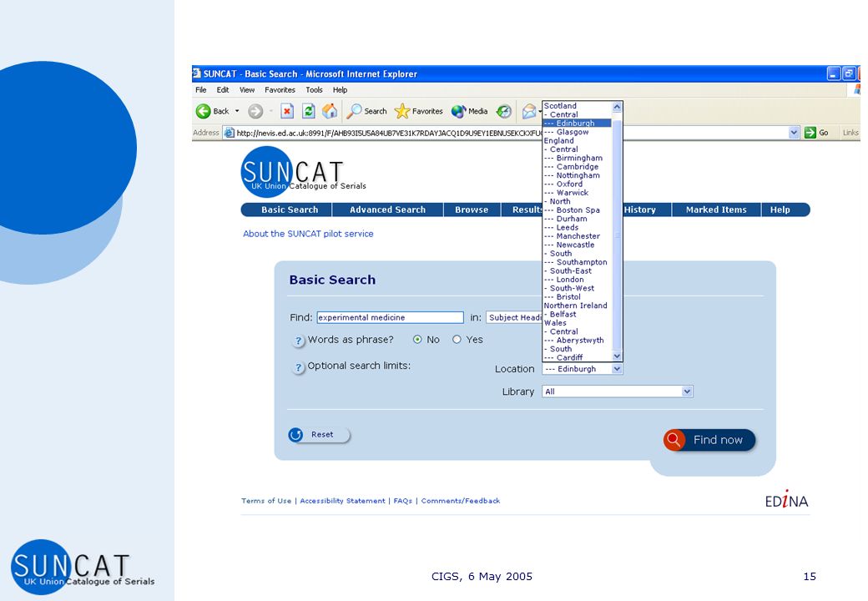Open the History navigation tab
The height and width of the screenshot is (601, 868).
click(x=640, y=210)
